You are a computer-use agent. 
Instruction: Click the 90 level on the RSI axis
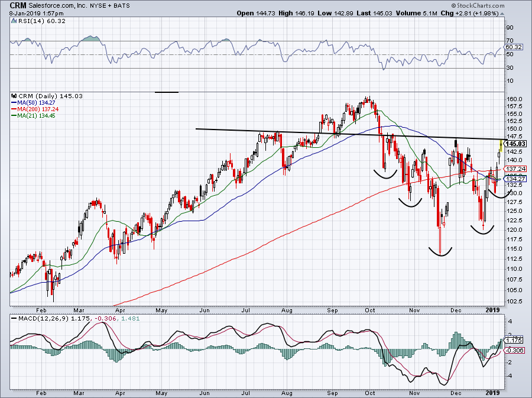(x=510, y=27)
